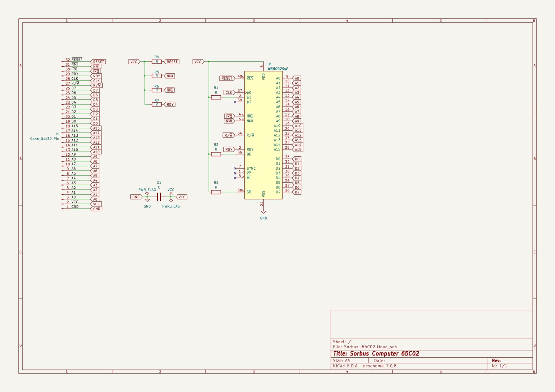Select resistor R4 near the RESET label

tap(156, 61)
